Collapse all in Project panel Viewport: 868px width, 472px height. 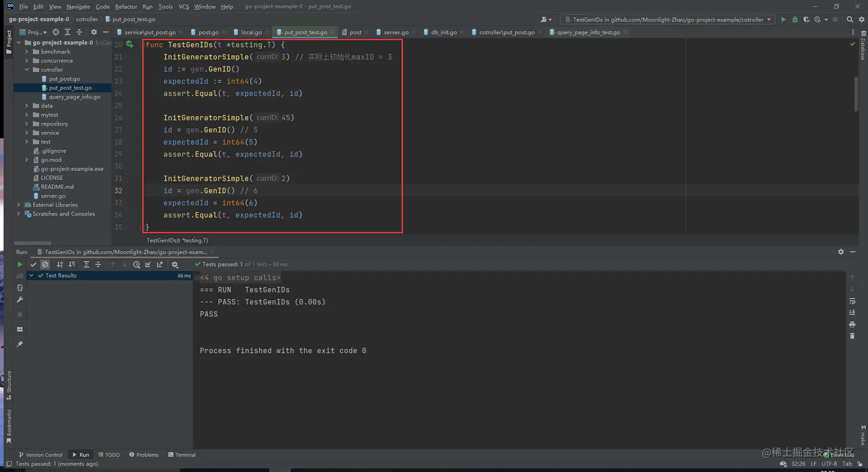(79, 32)
